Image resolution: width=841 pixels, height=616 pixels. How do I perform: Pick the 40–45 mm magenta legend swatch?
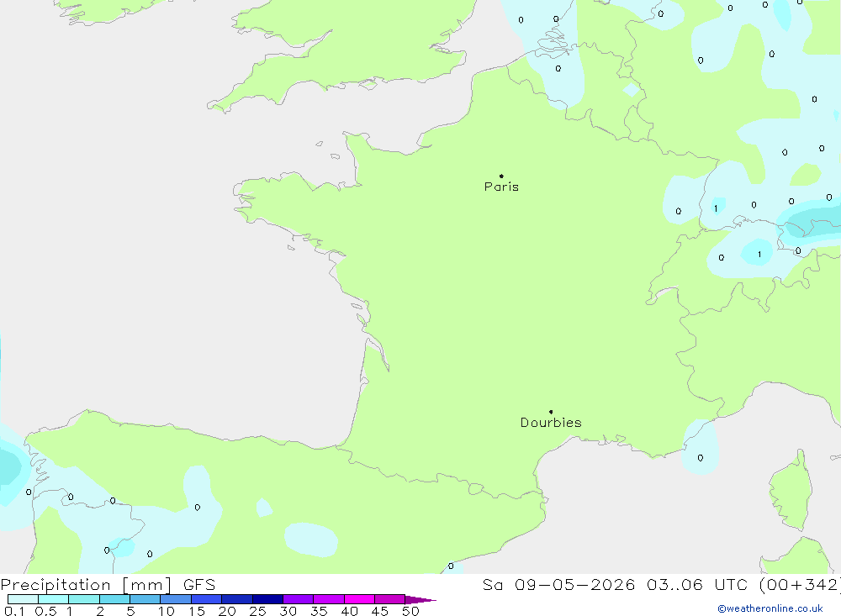coord(359,599)
